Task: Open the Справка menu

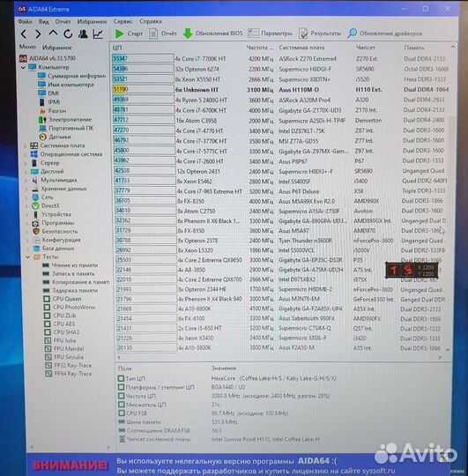Action: pyautogui.click(x=151, y=21)
